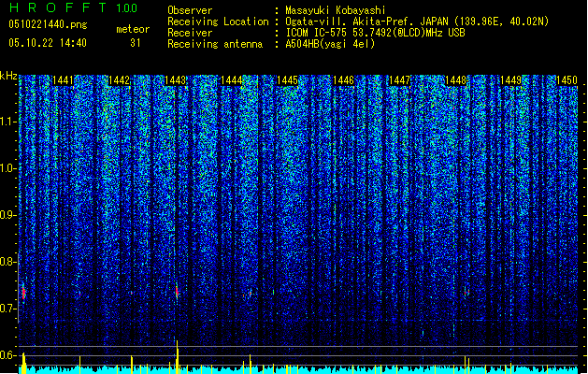Click the 1448 time marker label
Screen dimensions: 588x374
(455, 80)
